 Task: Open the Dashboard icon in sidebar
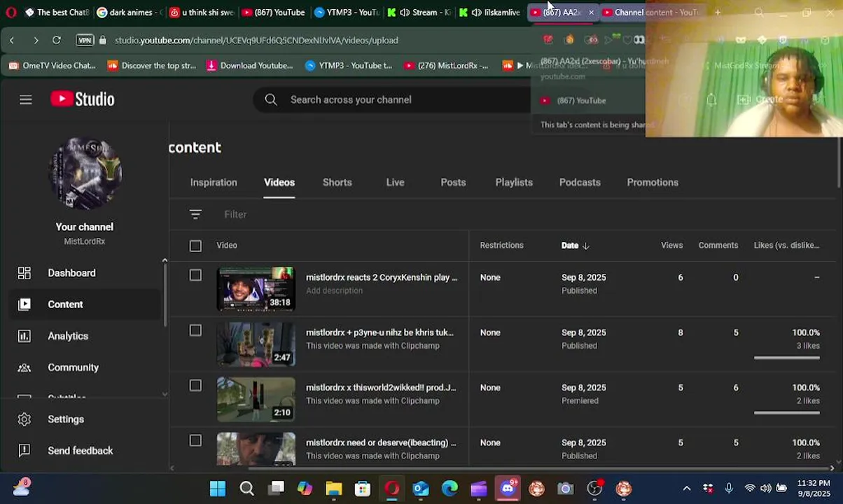pos(25,273)
